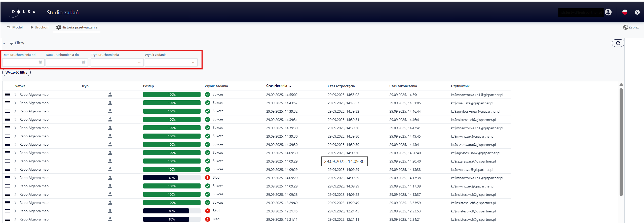Open the Wynik zadania dropdown
Viewport: 644px width, 223px height.
point(171,62)
